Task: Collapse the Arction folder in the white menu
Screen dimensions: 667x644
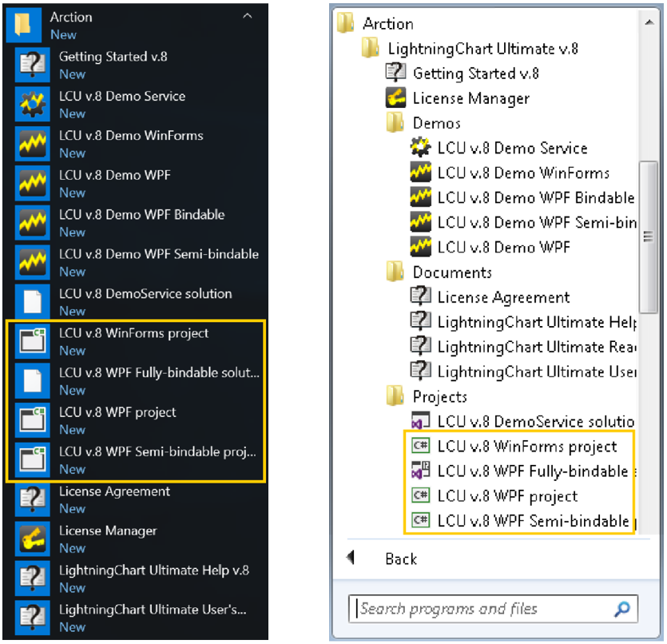Action: coord(375,24)
